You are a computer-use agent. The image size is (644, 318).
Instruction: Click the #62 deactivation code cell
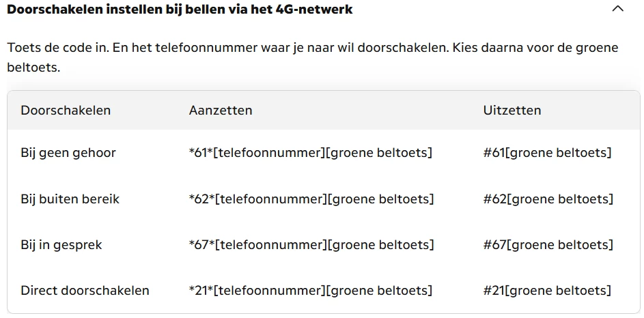tap(548, 199)
